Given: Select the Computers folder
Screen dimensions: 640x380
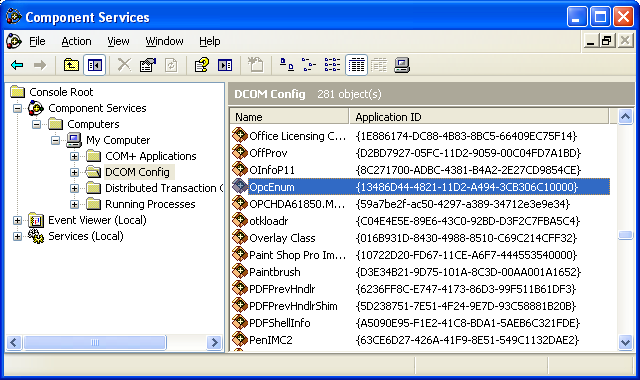Looking at the screenshot, I should point(93,124).
